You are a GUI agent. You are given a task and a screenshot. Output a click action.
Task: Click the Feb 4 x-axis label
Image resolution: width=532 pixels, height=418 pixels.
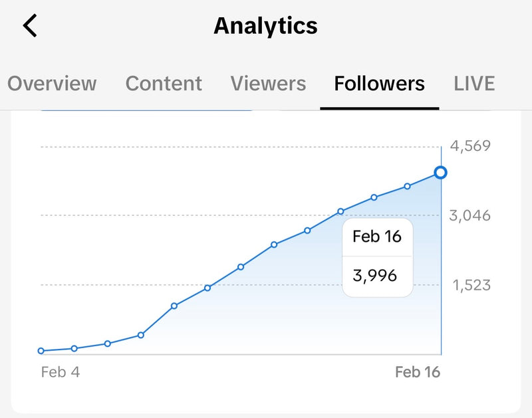(61, 372)
